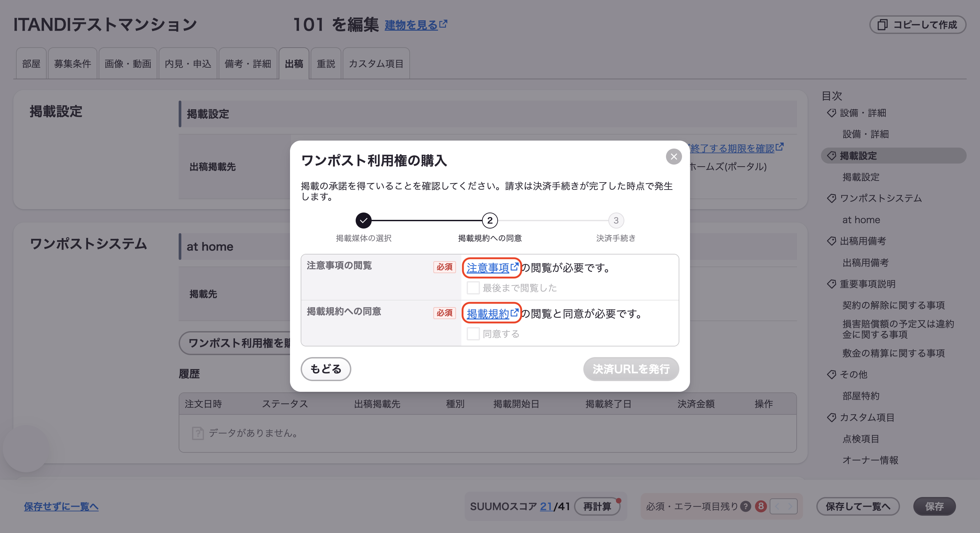The height and width of the screenshot is (533, 980).
Task: Click the copy icon in コピーして作成
Action: click(883, 25)
